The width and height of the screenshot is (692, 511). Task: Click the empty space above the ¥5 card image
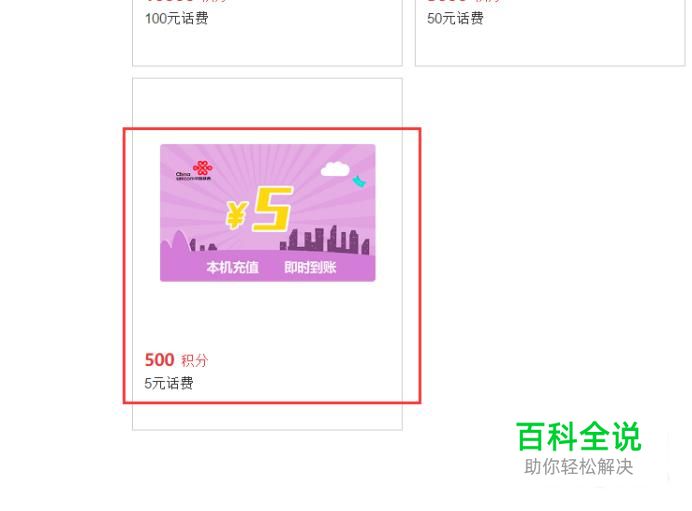tap(267, 104)
